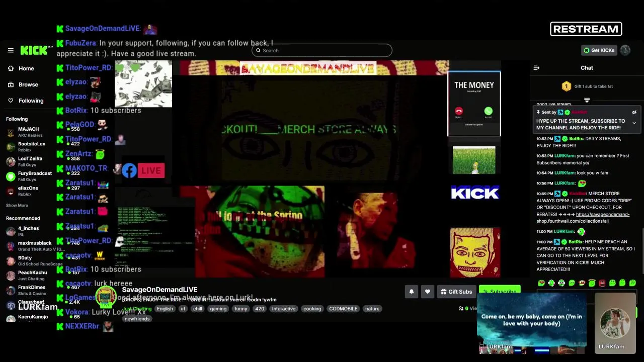This screenshot has height=362, width=644.
Task: Collapse the chat panel with the arrow icon
Action: click(x=536, y=68)
